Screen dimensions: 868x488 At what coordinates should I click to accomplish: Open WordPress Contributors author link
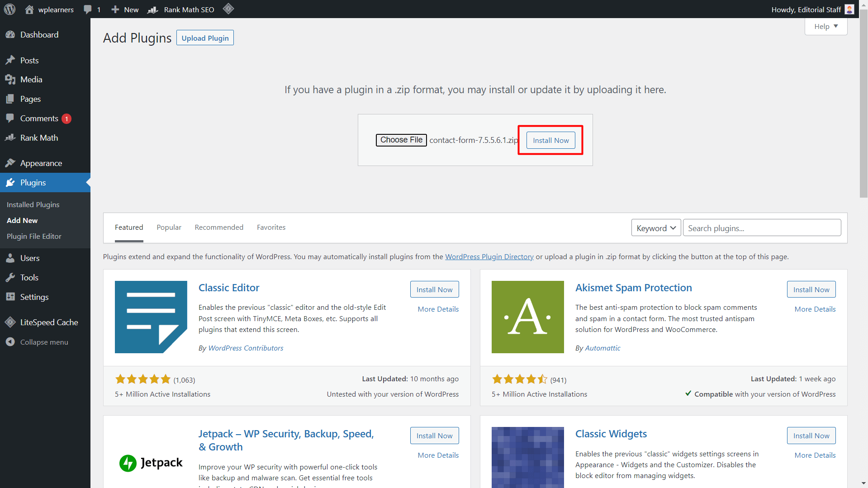pyautogui.click(x=246, y=348)
